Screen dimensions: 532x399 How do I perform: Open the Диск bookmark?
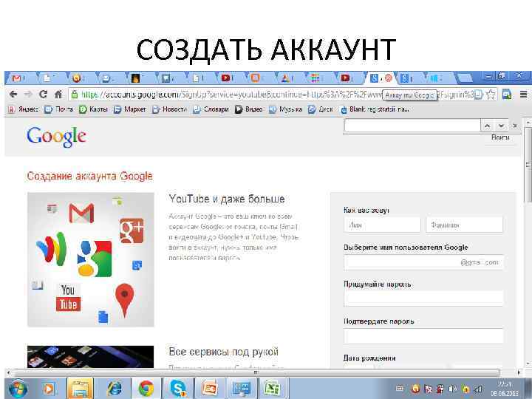click(x=320, y=109)
